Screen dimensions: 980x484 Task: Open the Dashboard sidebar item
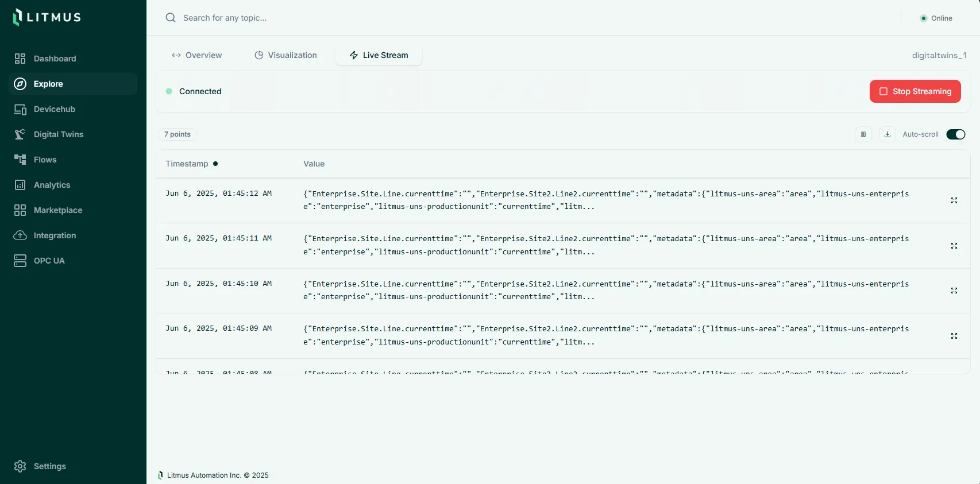(73, 59)
